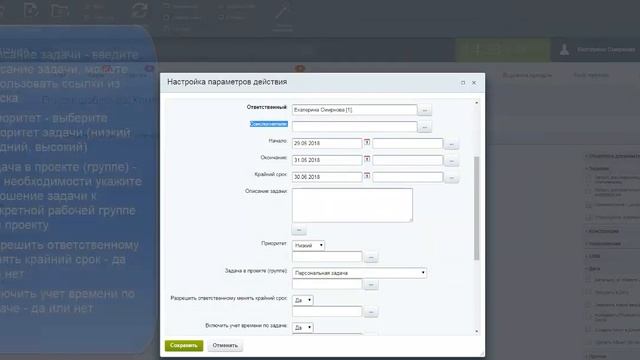Viewport: 640px width, 360px height.
Task: Maximize the Настройка параметров действия dialog
Action: 463,82
